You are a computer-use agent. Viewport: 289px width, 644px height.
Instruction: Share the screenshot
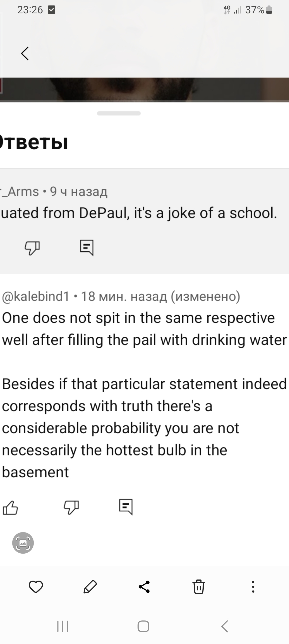[144, 587]
